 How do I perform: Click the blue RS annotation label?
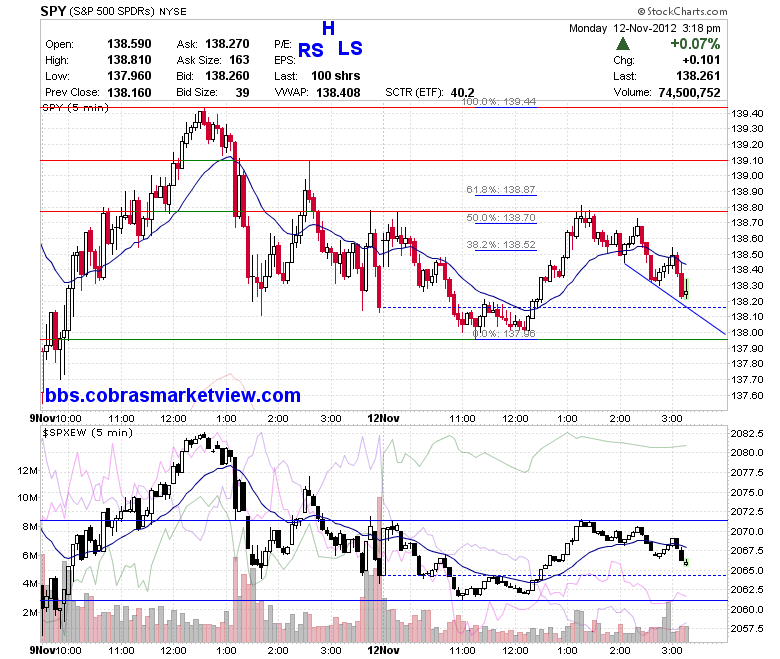pos(310,50)
